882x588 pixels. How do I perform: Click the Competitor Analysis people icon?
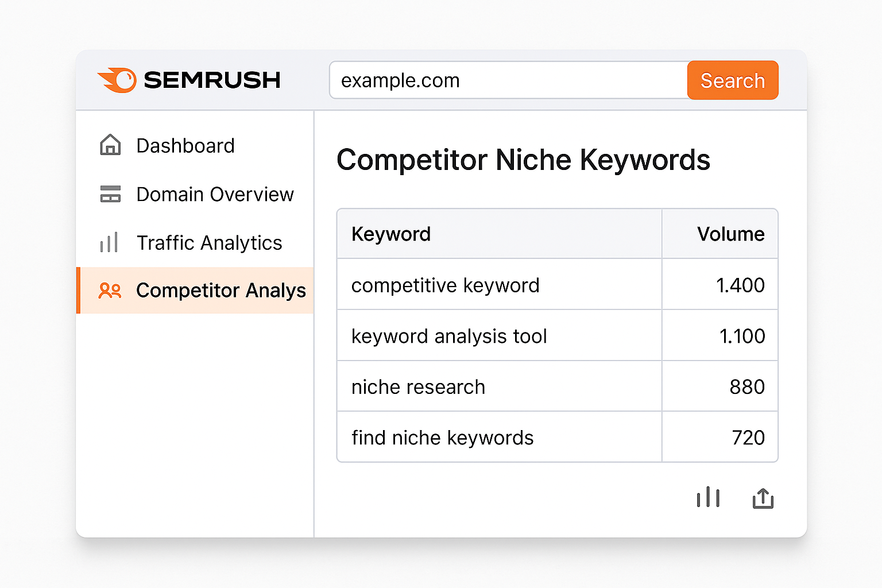pos(109,291)
